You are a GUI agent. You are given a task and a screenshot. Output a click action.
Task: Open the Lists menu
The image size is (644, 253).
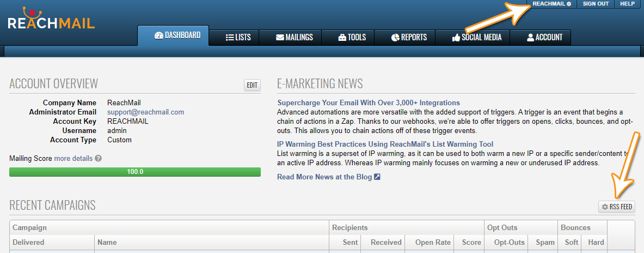point(238,38)
